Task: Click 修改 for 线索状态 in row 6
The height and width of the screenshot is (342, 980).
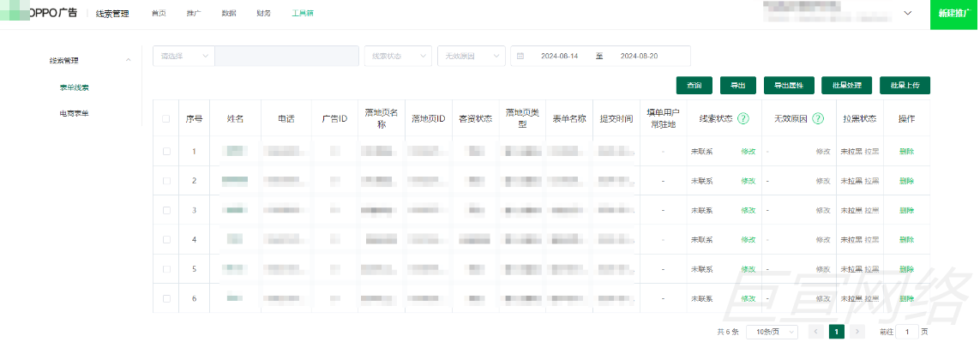Action: click(x=749, y=298)
